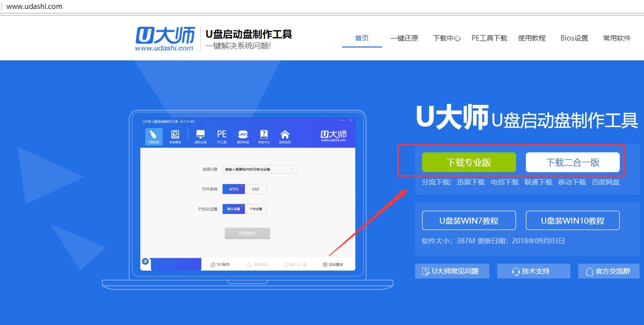The height and width of the screenshot is (325, 644).
Task: Click the 分流下载: label
Action: (436, 182)
